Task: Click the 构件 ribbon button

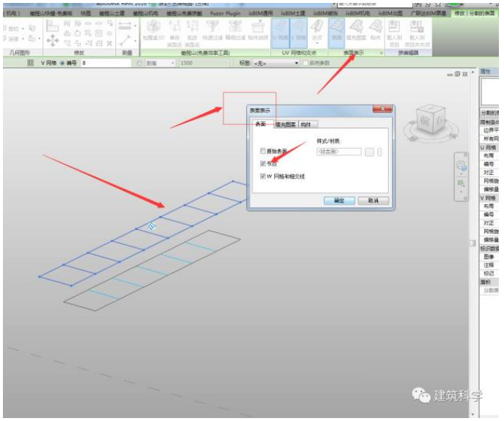Action: click(x=375, y=30)
